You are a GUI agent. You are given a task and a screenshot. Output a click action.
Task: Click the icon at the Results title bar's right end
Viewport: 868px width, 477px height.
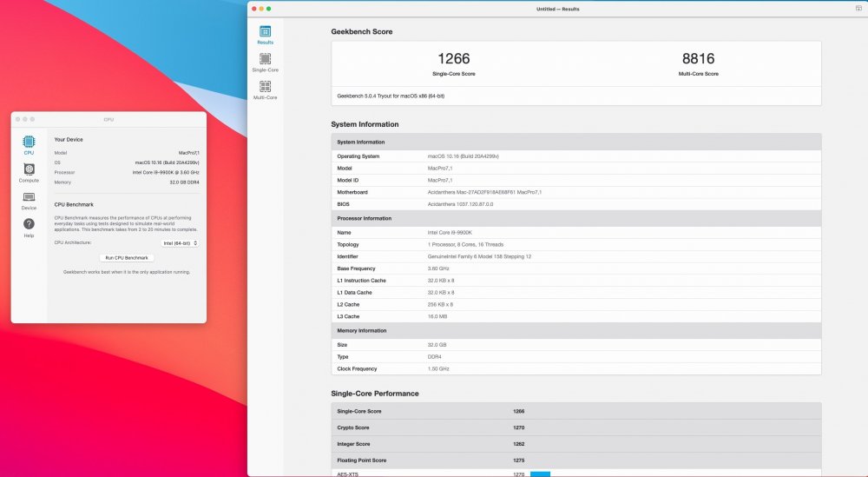click(858, 9)
